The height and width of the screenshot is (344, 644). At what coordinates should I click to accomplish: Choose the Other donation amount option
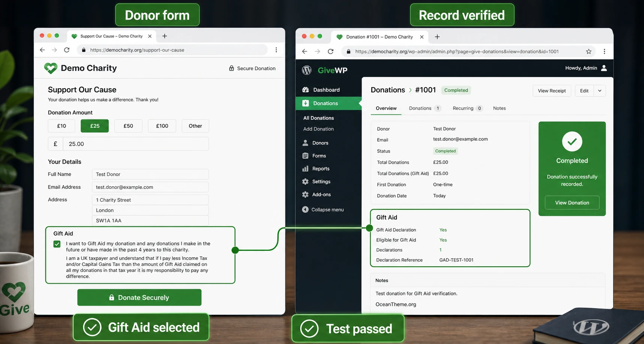tap(195, 126)
